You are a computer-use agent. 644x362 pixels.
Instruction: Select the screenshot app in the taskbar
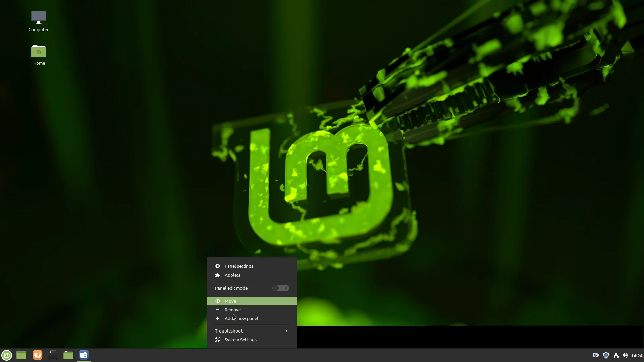[x=84, y=355]
